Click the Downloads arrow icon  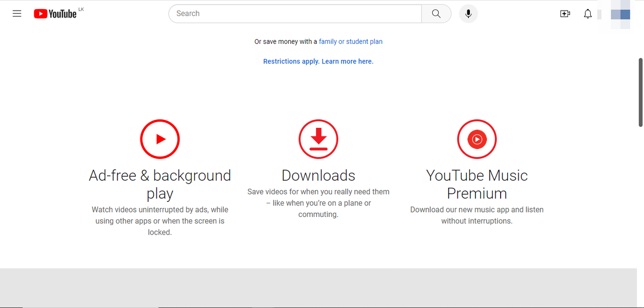click(318, 139)
